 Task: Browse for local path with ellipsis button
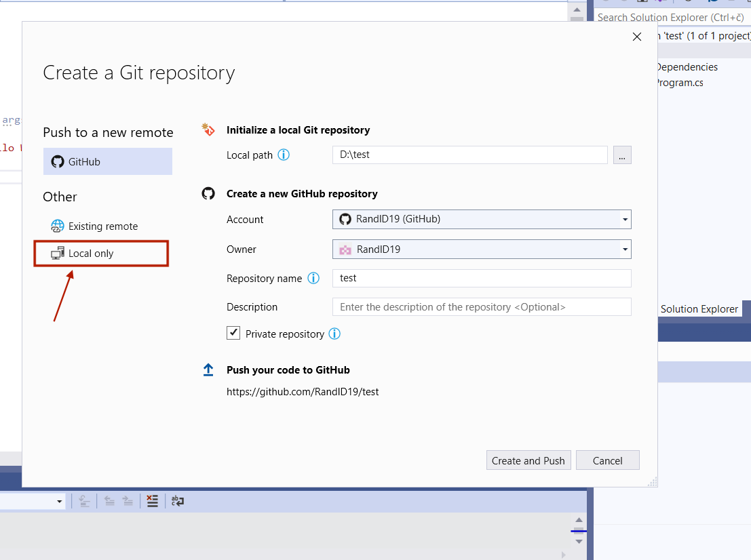tap(622, 155)
